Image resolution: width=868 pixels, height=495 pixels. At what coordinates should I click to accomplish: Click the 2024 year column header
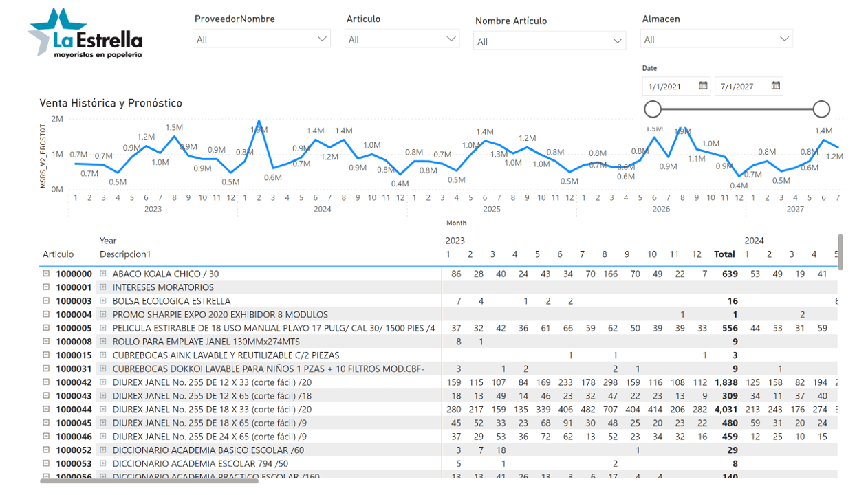point(755,241)
